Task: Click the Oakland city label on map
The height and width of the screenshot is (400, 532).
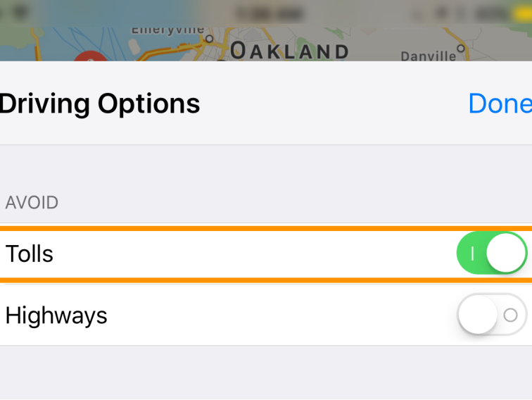Action: [289, 51]
